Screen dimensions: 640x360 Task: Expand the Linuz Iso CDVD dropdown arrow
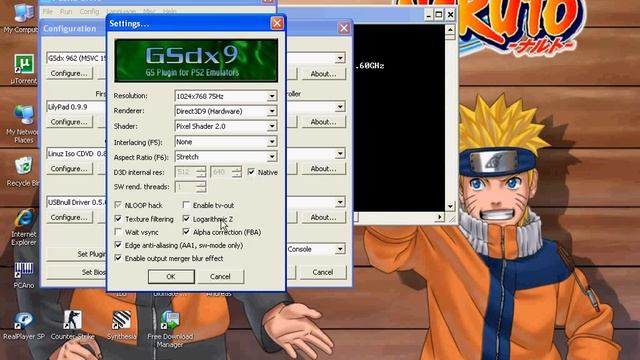(340, 154)
